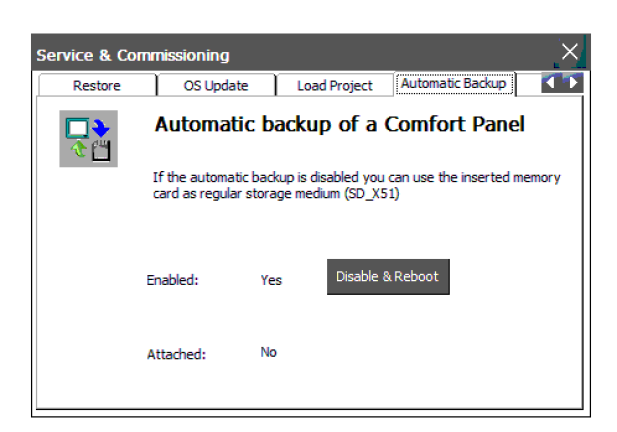Viewport: 617px width, 432px height.
Task: Click the monitor glyph in the backup icon
Action: tap(77, 127)
